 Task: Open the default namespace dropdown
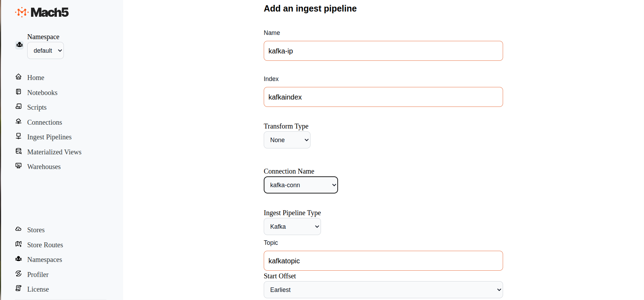(x=45, y=50)
